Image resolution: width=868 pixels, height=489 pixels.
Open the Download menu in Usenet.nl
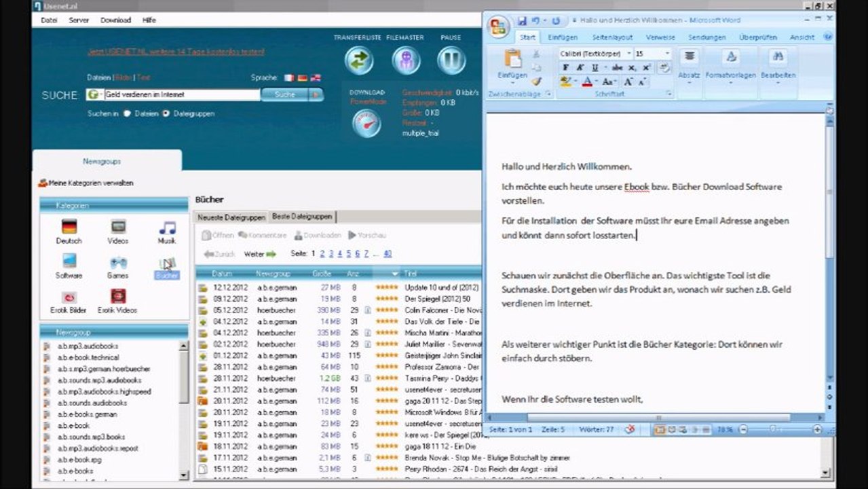pos(116,20)
